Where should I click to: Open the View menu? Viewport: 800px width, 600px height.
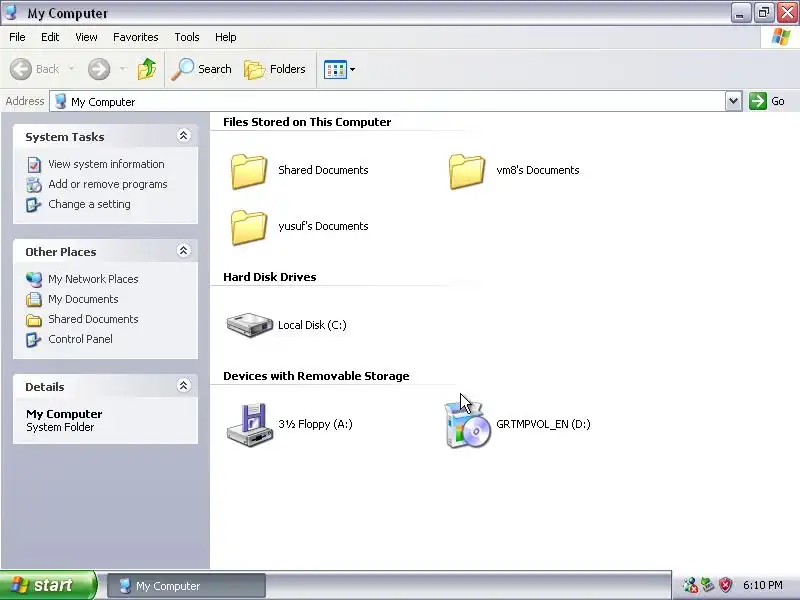pyautogui.click(x=86, y=37)
